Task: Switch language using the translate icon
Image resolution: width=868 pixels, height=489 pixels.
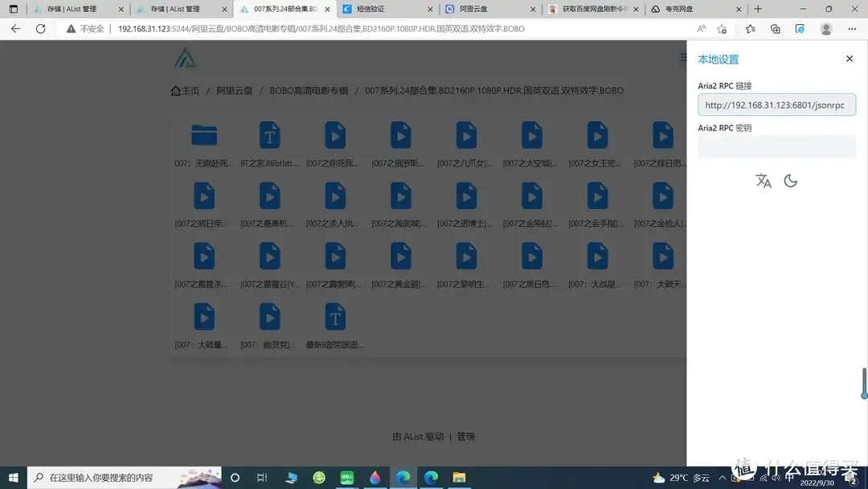Action: [764, 181]
